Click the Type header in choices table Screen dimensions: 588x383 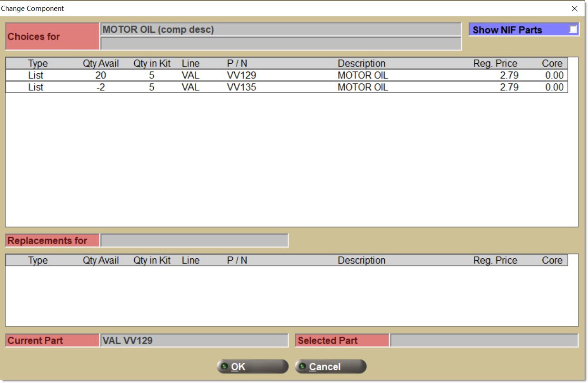coord(38,63)
